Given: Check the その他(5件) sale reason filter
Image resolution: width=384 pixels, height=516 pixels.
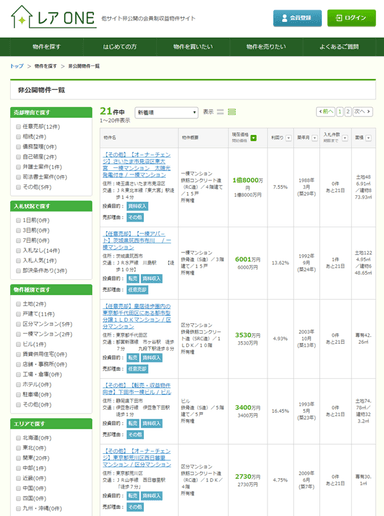Looking at the screenshot, I should point(18,187).
